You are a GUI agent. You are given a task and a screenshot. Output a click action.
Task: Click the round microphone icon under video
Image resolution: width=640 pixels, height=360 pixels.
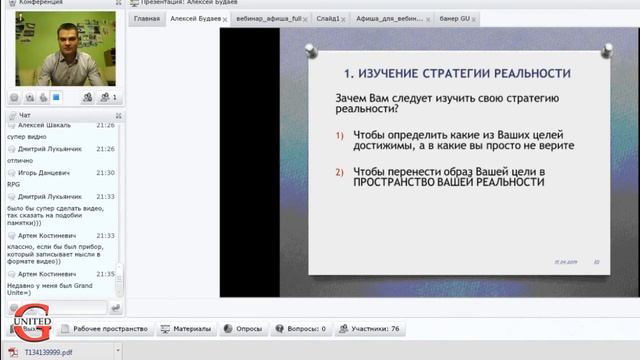(x=14, y=98)
